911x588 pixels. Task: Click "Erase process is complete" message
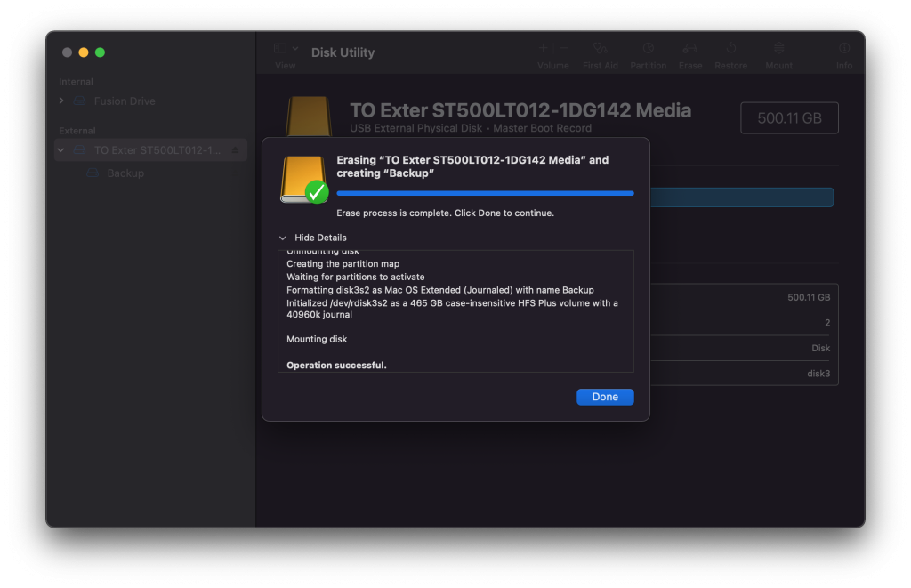tap(445, 213)
